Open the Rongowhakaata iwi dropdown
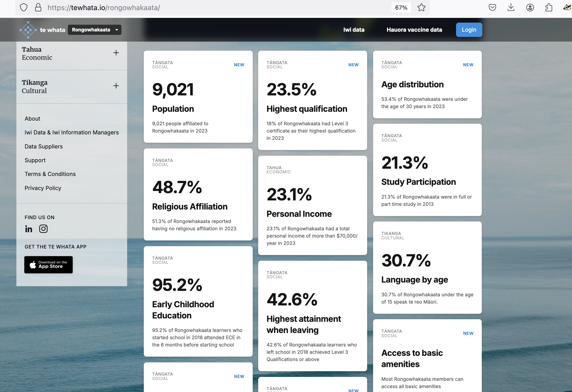The image size is (572, 392). coord(95,30)
